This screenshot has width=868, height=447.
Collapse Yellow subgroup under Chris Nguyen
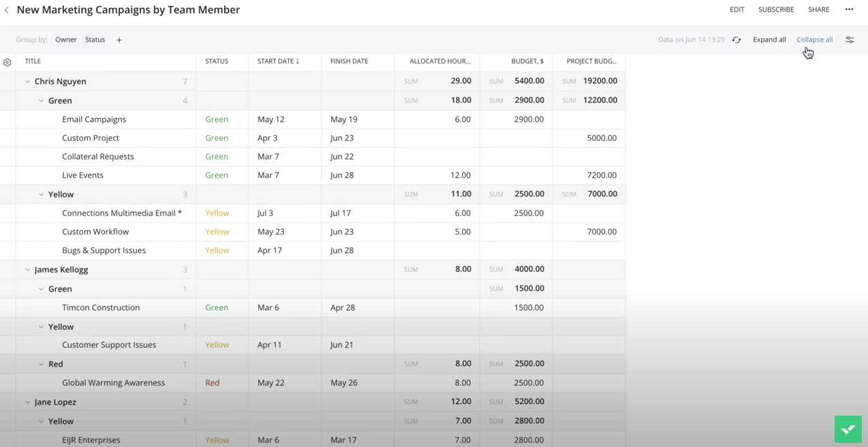coord(42,195)
